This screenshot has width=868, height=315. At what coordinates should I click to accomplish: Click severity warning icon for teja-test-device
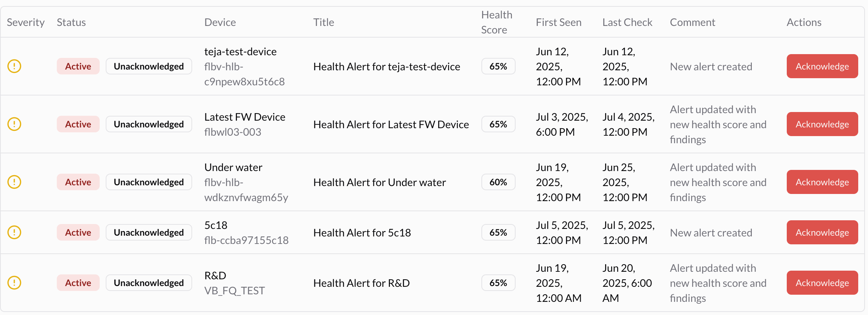tap(14, 66)
